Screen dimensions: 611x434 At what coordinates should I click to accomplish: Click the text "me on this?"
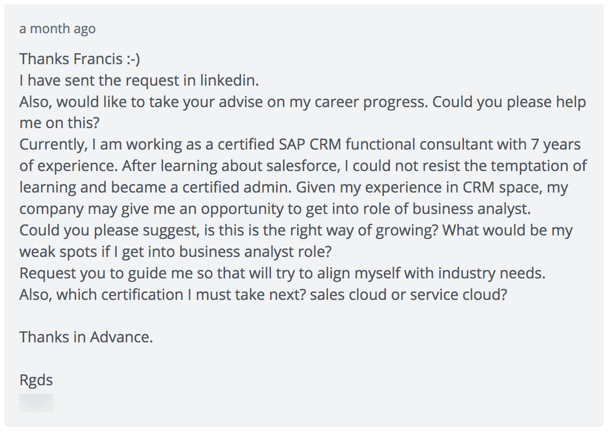click(60, 123)
